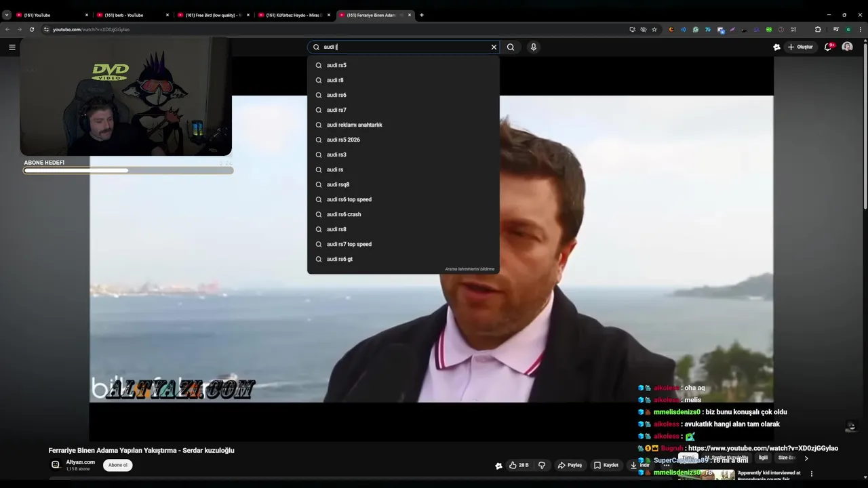The image size is (868, 488).
Task: Close the 'Ferrariye Binen Adam' tab
Action: [x=410, y=15]
